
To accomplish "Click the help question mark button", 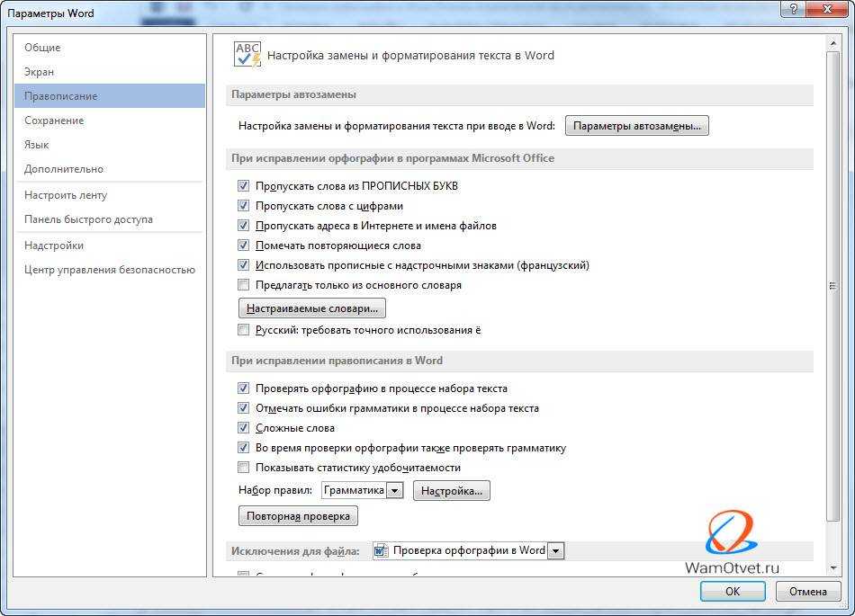I will pos(792,9).
